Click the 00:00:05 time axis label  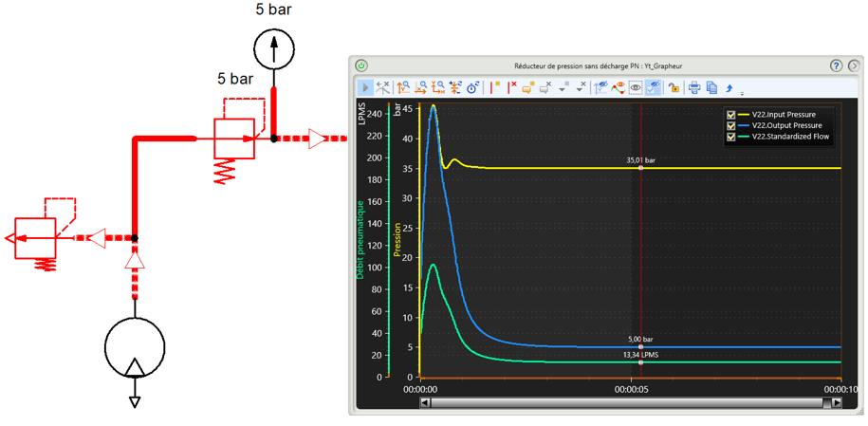[631, 389]
